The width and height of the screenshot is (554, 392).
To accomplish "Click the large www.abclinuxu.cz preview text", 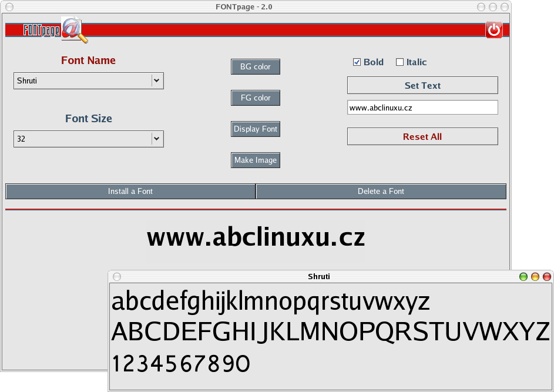I will pos(256,237).
